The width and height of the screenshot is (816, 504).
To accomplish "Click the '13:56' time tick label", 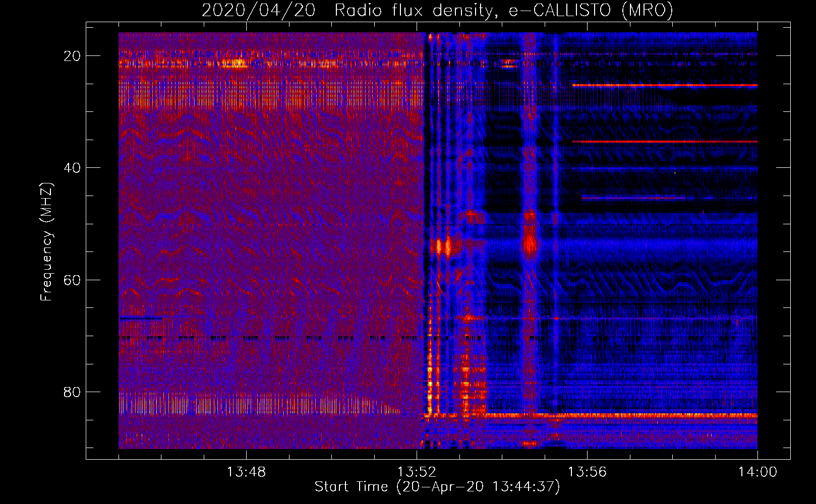I will click(x=587, y=472).
